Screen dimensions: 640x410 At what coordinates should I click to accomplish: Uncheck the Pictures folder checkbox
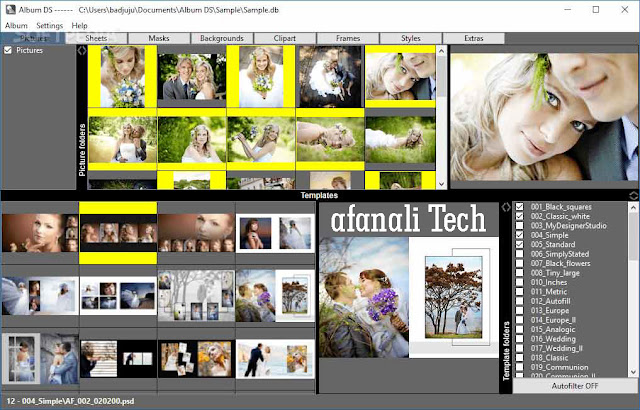tap(8, 50)
